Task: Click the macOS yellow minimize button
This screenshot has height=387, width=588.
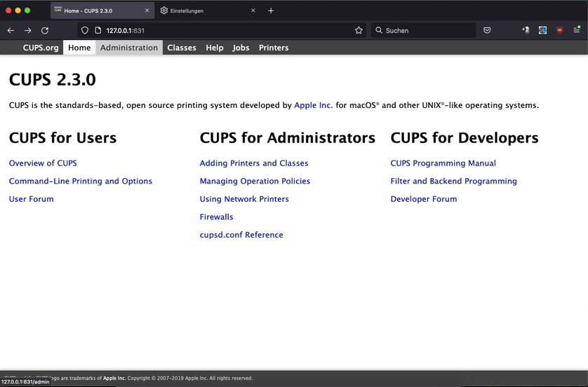Action: coord(18,11)
